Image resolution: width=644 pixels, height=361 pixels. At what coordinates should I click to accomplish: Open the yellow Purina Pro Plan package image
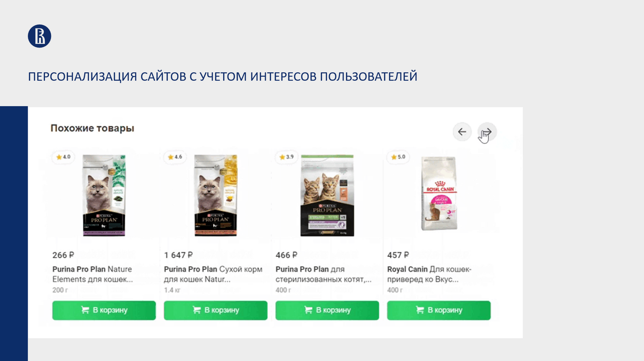coord(216,195)
